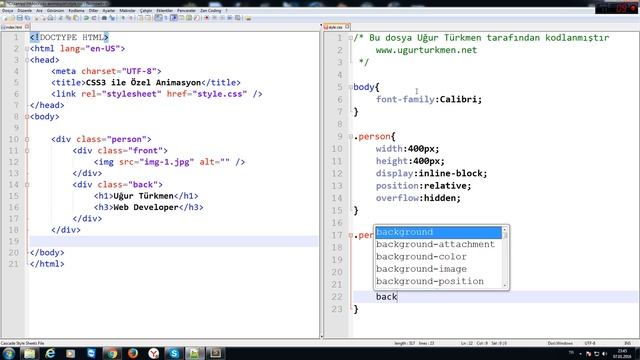The image size is (640, 360).
Task: Collapse the head fold marker on line 3
Action: pyautogui.click(x=27, y=60)
